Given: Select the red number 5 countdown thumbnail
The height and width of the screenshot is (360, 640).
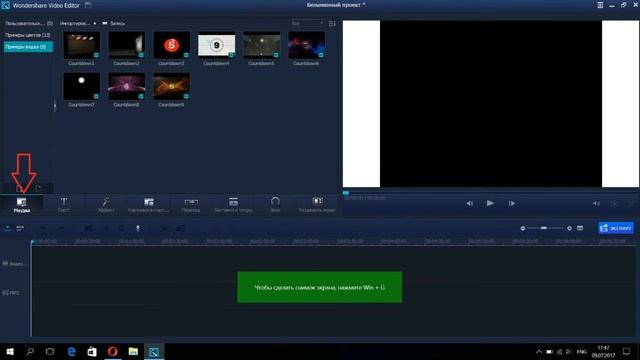Looking at the screenshot, I should click(171, 45).
